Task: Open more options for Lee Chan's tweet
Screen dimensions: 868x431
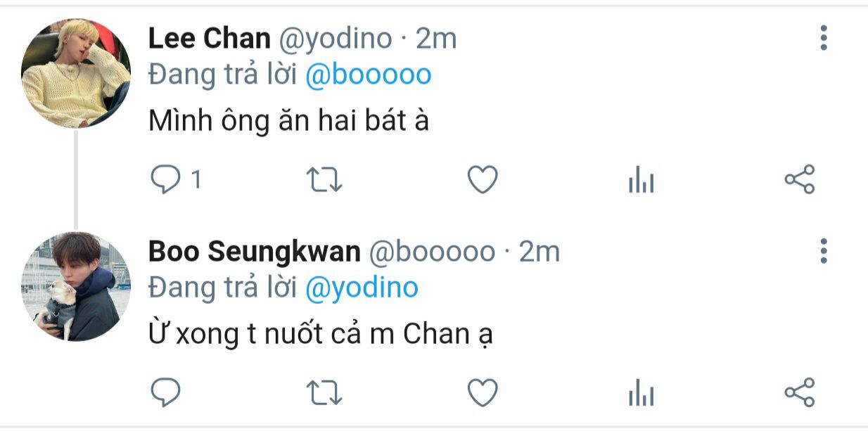Action: [824, 37]
